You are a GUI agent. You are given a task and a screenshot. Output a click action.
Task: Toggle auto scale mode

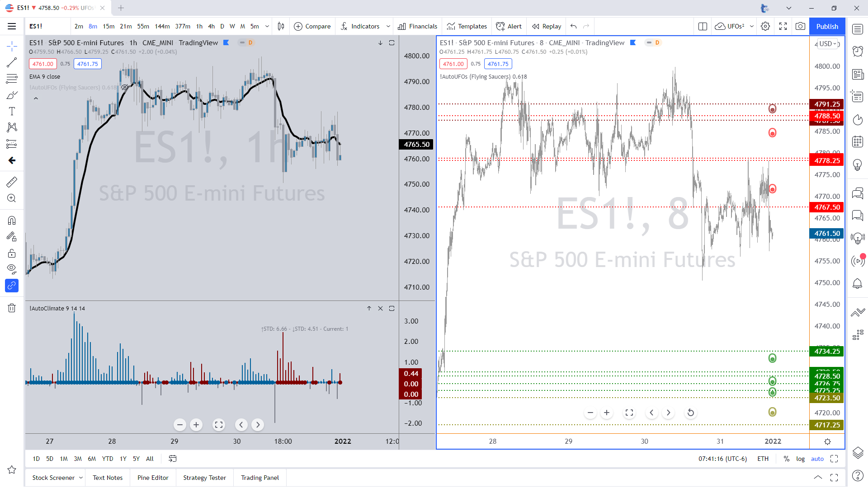pos(817,459)
